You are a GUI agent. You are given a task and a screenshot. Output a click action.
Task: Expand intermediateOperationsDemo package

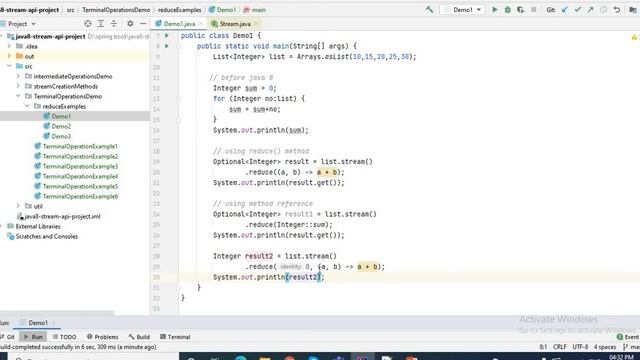pyautogui.click(x=18, y=76)
